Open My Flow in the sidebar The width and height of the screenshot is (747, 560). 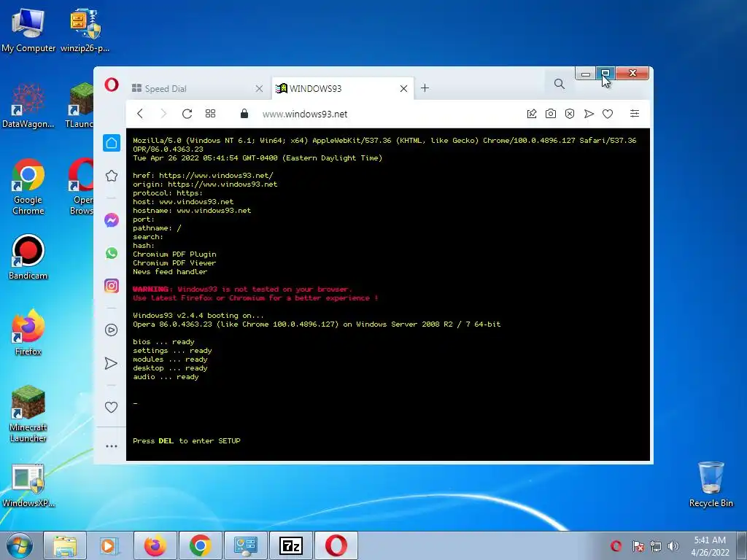pos(111,363)
